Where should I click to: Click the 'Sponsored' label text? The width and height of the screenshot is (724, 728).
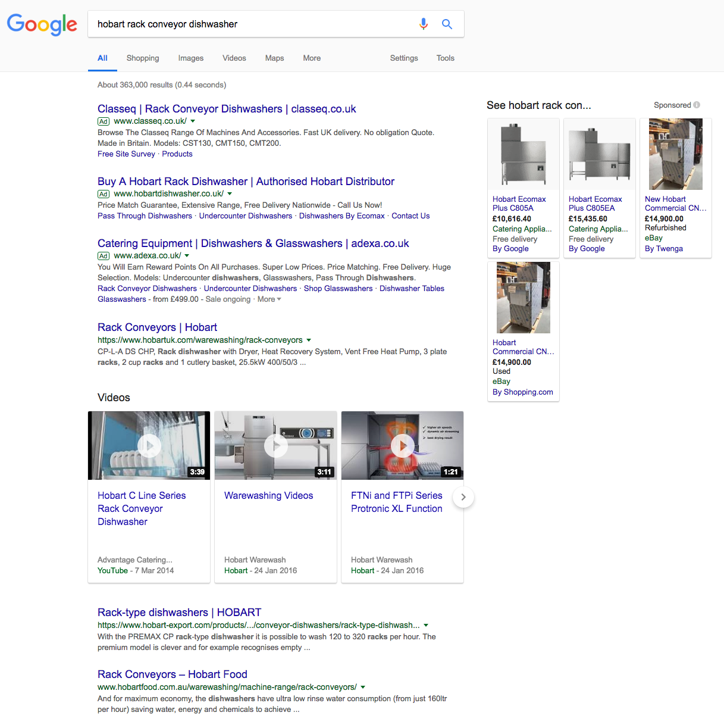(672, 105)
